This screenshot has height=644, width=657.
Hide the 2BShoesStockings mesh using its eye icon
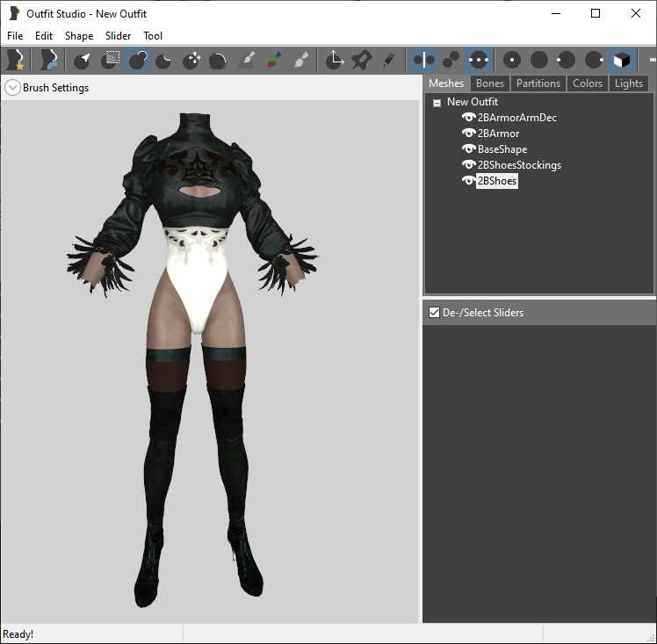click(468, 165)
